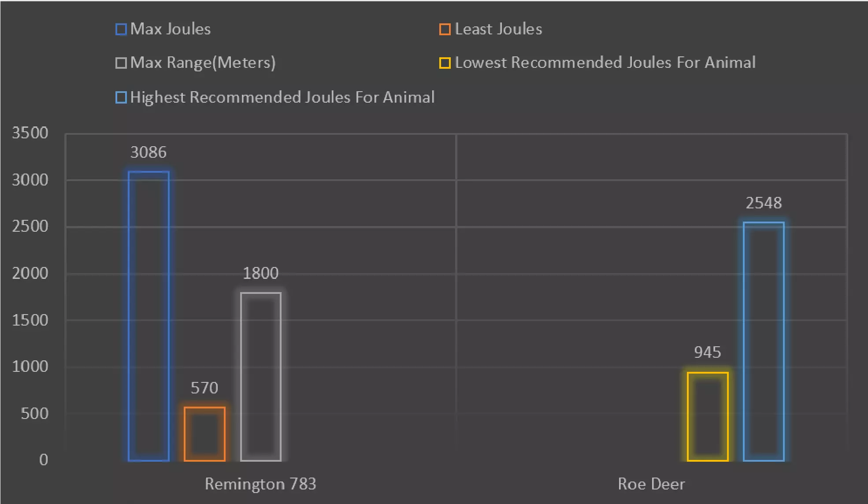Click the yellow Lowest Recommended Joules legend swatch
Screen dimensions: 868x504
point(445,63)
